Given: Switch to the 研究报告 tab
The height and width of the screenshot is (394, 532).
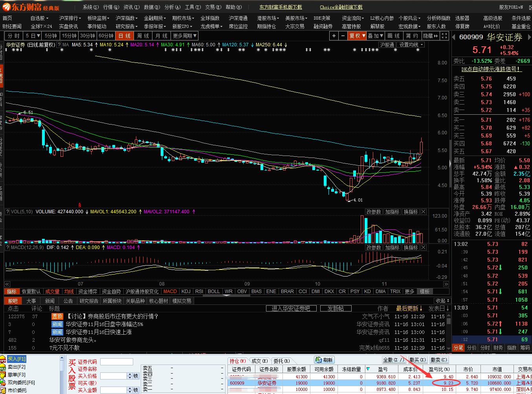Looking at the screenshot, I should click(x=89, y=301).
